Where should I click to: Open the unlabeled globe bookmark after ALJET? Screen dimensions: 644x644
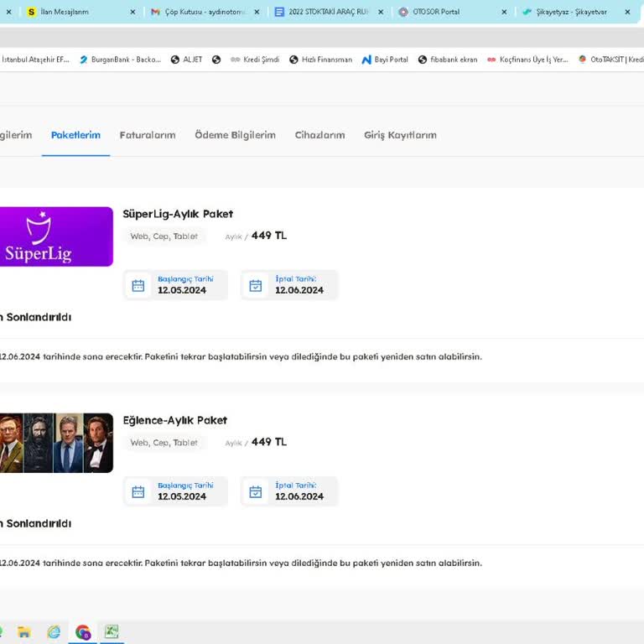[x=216, y=60]
